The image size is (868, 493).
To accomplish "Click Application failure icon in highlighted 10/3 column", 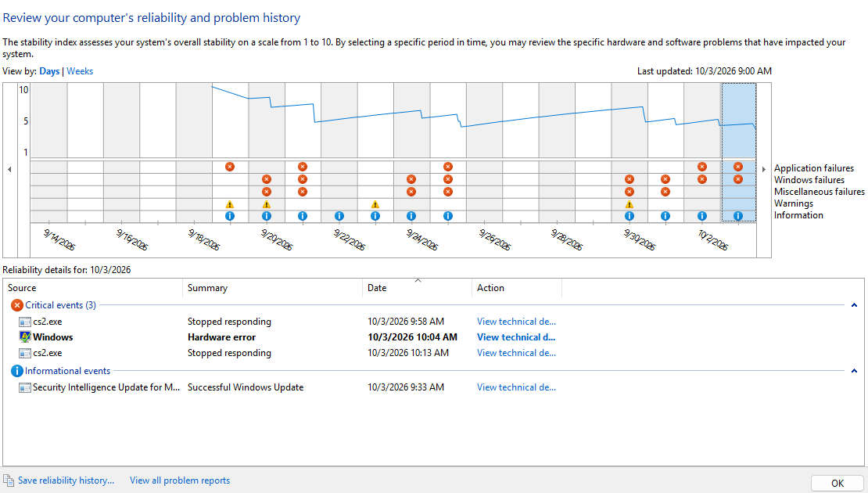I will 738,167.
